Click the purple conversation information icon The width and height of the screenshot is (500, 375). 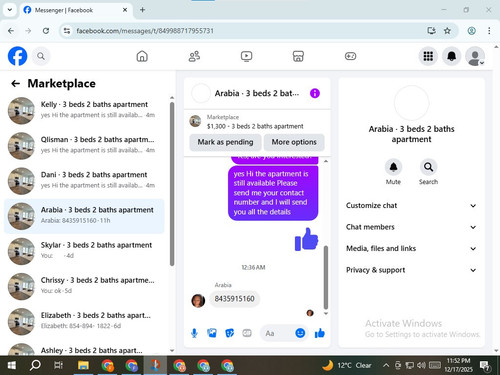pyautogui.click(x=315, y=93)
